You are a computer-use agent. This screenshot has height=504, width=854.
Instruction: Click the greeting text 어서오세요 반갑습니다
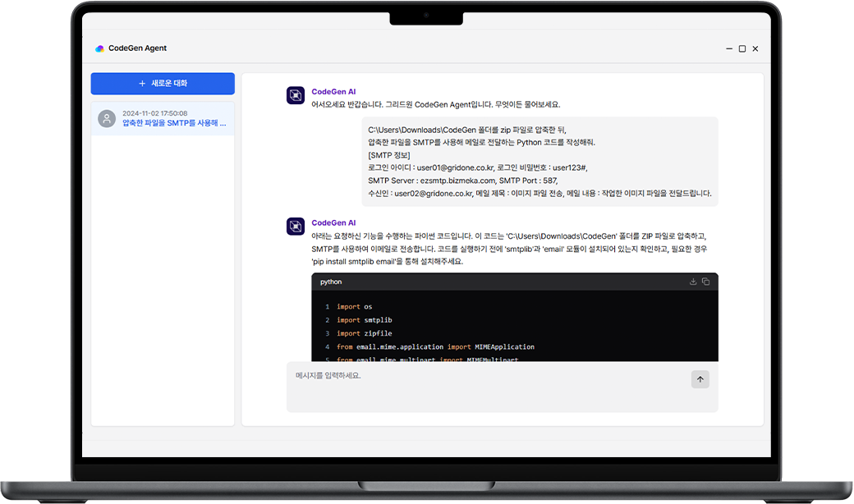click(436, 104)
